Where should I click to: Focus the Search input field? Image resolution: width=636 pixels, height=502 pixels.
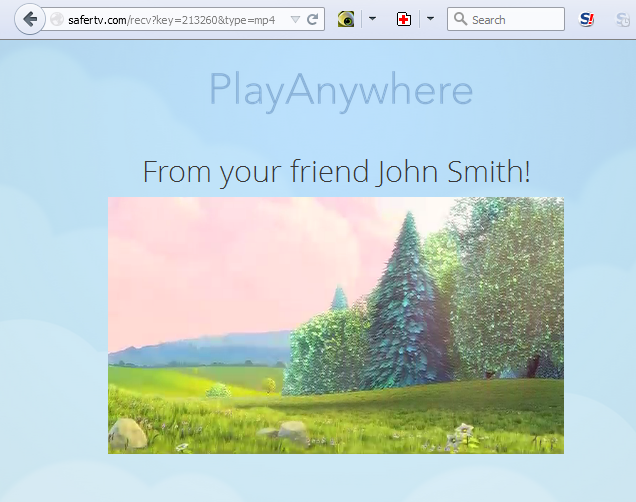tap(506, 19)
